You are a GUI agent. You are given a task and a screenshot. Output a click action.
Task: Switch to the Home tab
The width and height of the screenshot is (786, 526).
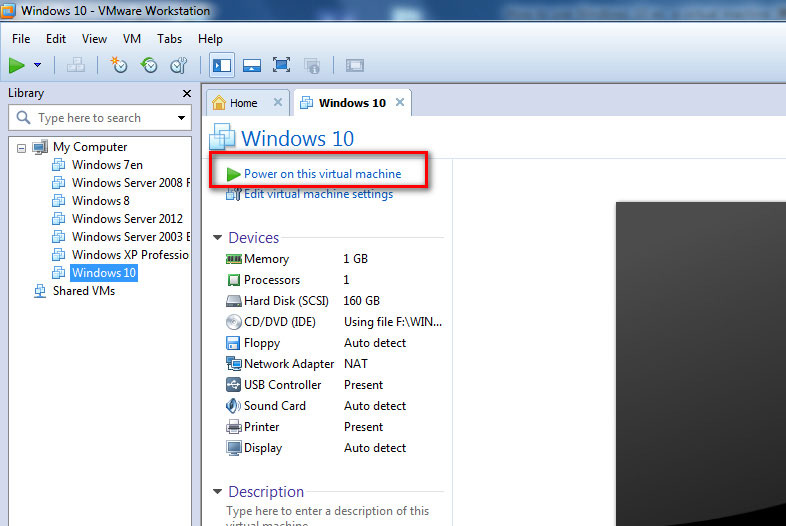pos(243,103)
